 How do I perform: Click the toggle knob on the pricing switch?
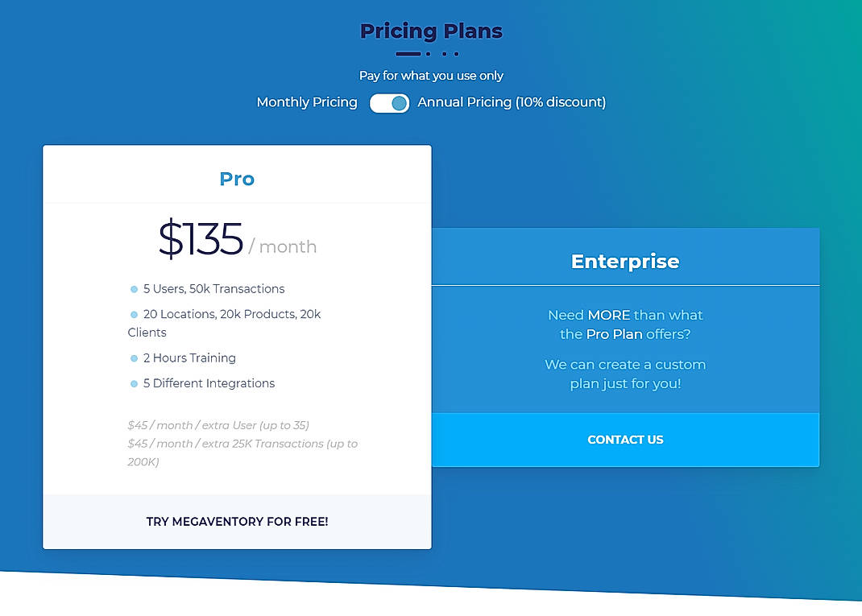click(x=398, y=103)
